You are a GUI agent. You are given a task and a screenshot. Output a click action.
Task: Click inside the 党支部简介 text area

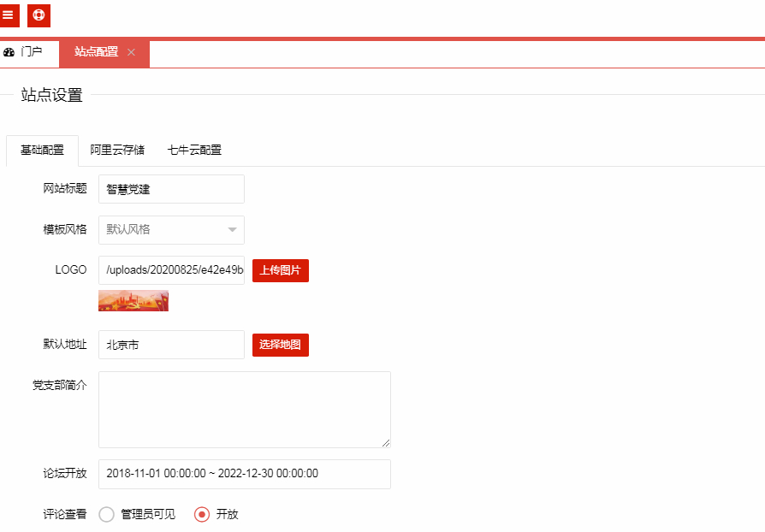[244, 409]
